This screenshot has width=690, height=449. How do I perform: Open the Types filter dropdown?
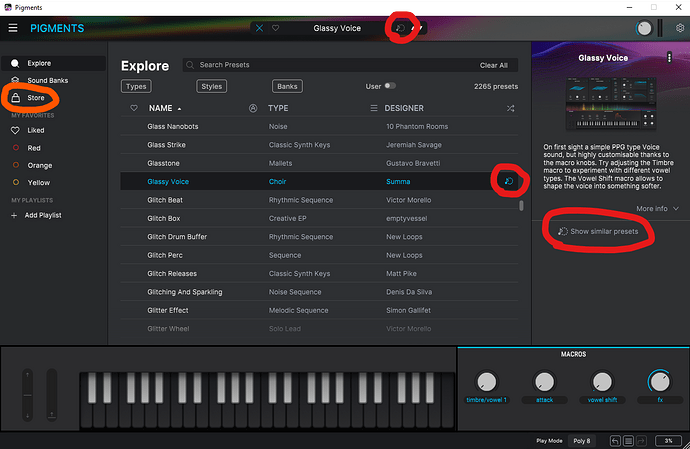tap(136, 86)
